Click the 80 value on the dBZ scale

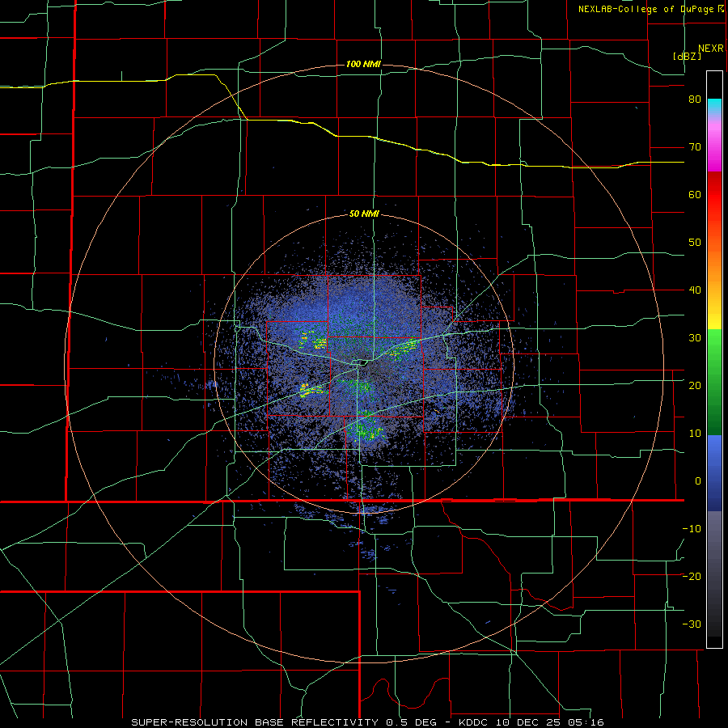click(695, 99)
